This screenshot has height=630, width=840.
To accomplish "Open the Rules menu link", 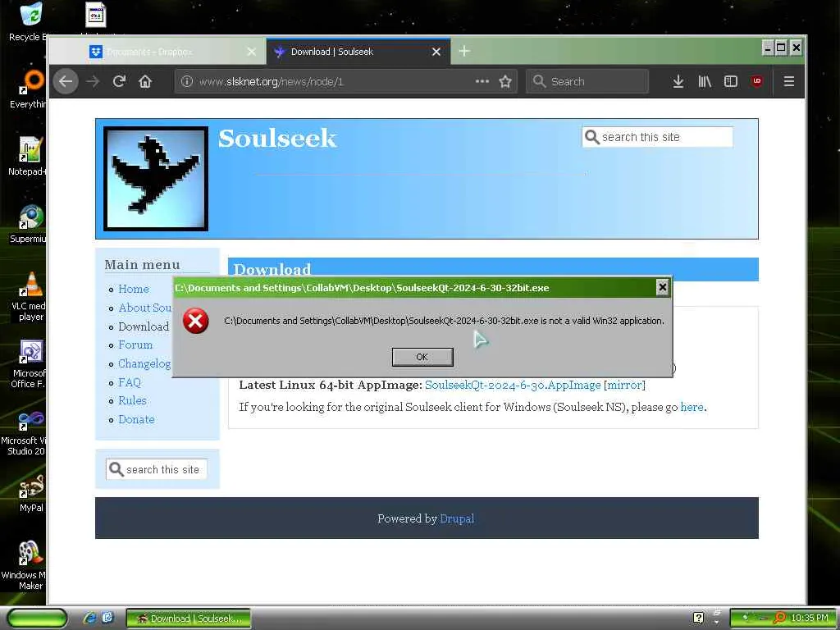I will (x=132, y=400).
